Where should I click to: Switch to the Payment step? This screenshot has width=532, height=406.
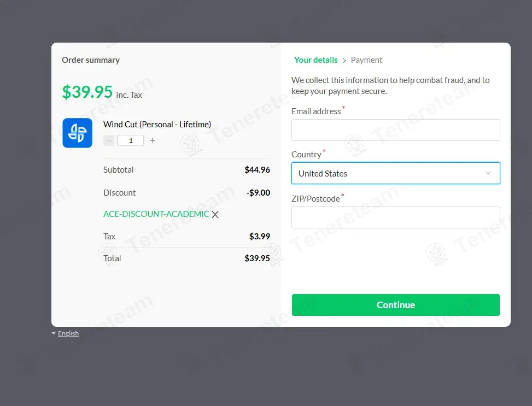click(366, 60)
